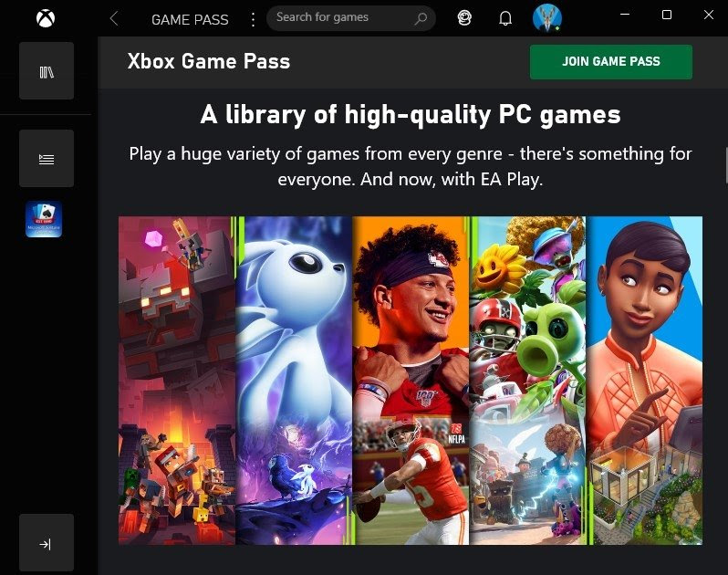Image resolution: width=728 pixels, height=575 pixels.
Task: Select the GAME PASS tab label
Action: [190, 19]
